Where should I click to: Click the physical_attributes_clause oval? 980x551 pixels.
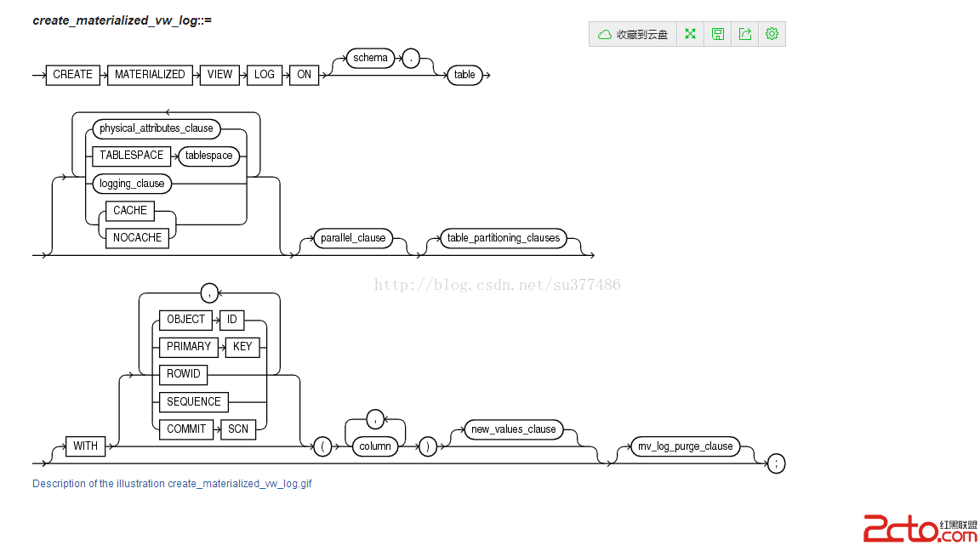[157, 128]
